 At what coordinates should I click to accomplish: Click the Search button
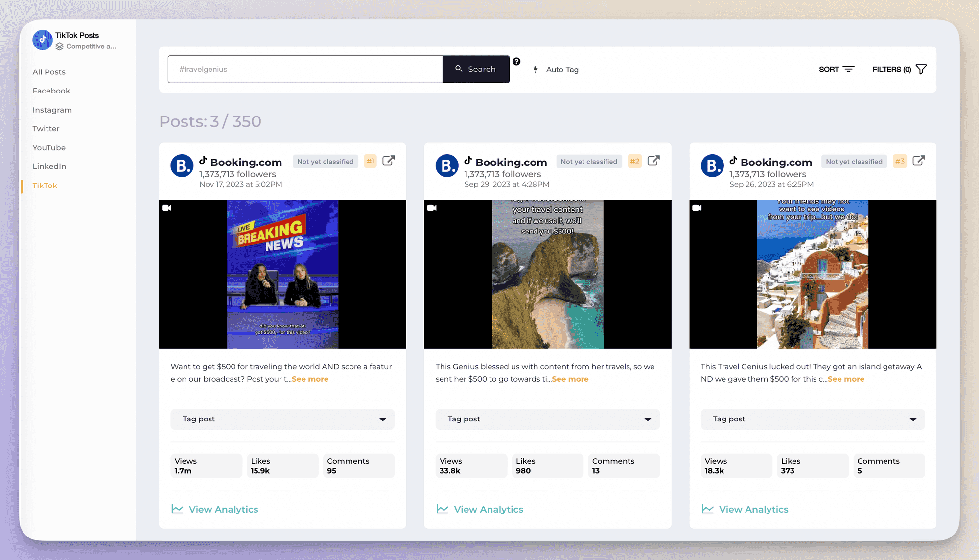[476, 69]
